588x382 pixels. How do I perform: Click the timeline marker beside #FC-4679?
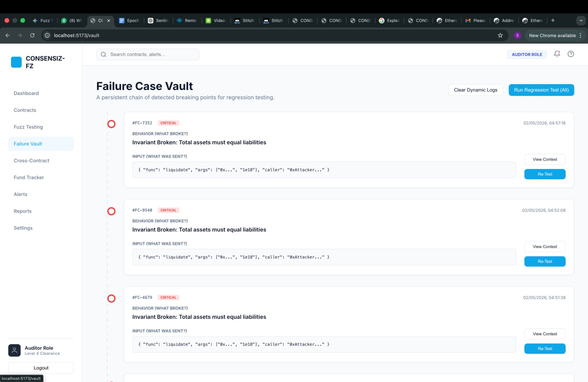(111, 299)
